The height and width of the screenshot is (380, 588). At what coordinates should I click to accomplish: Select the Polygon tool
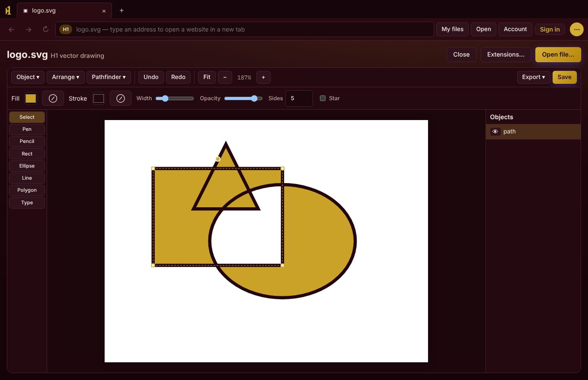27,190
